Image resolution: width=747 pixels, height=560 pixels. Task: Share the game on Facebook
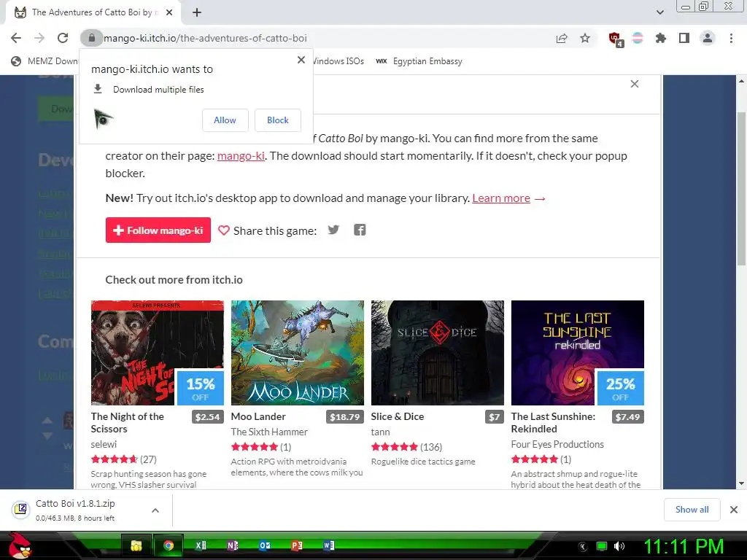coord(360,230)
